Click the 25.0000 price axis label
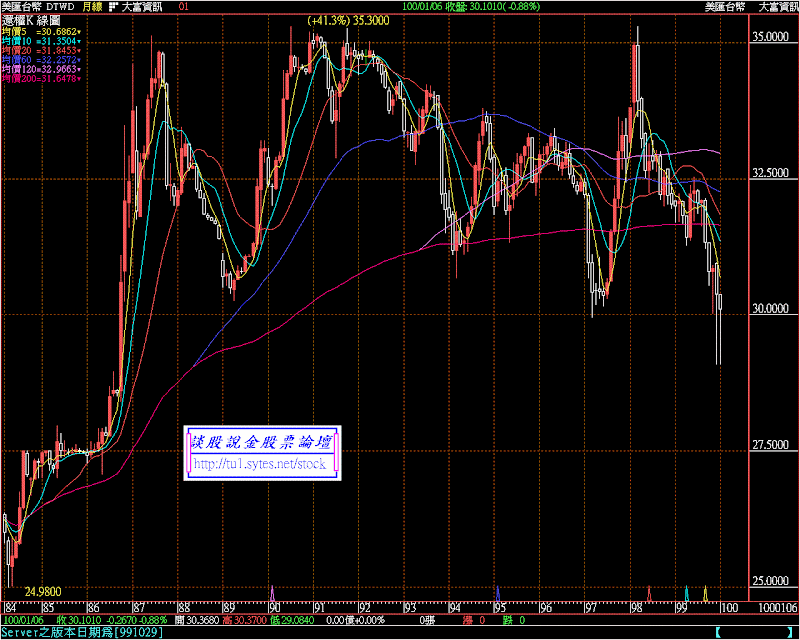Screen dimensions: 800x640 (x=771, y=581)
